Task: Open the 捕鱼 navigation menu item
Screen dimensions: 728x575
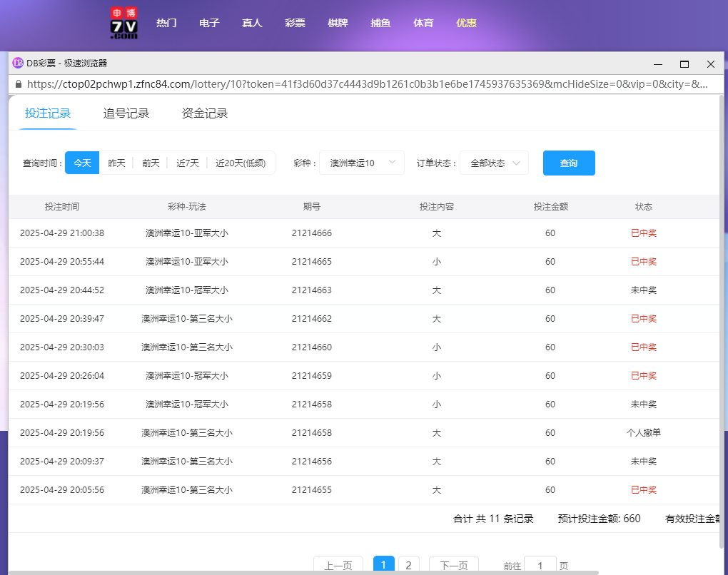Action: [x=380, y=23]
